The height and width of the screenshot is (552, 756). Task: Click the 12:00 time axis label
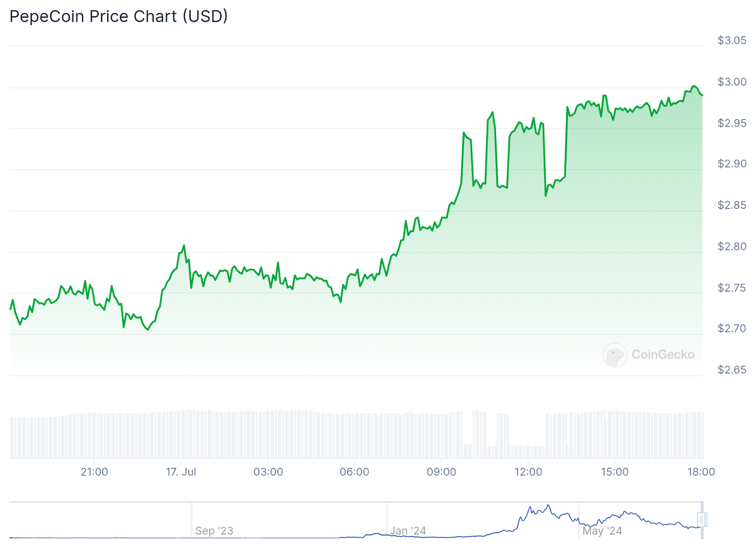click(x=528, y=472)
